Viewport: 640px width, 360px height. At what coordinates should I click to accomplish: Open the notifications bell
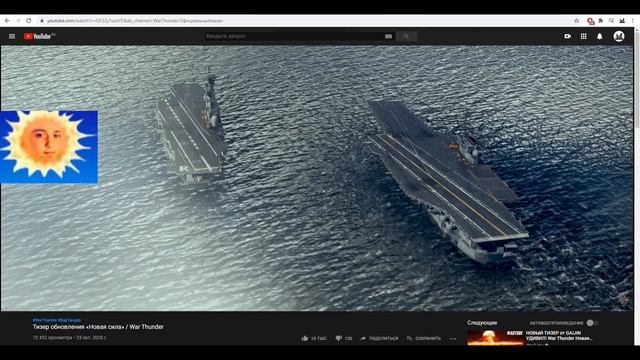600,36
